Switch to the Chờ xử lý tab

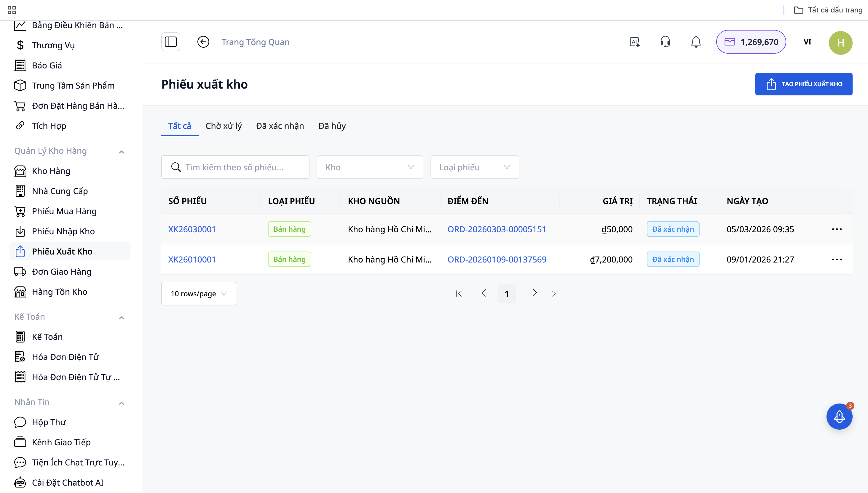click(223, 126)
